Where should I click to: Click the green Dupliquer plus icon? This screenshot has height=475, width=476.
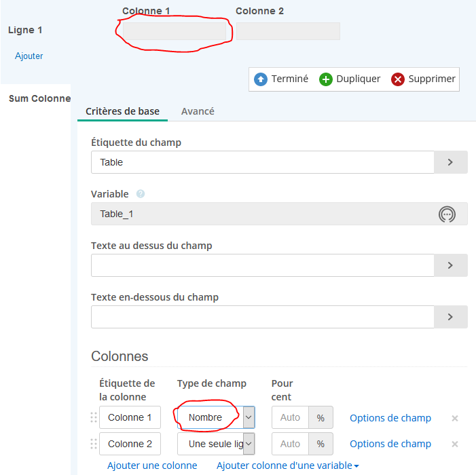[326, 79]
